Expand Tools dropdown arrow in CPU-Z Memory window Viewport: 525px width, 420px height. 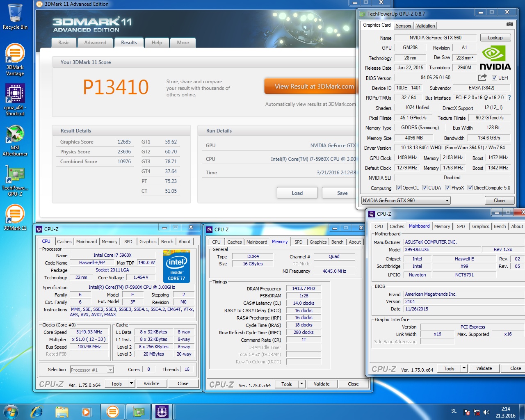(302, 384)
